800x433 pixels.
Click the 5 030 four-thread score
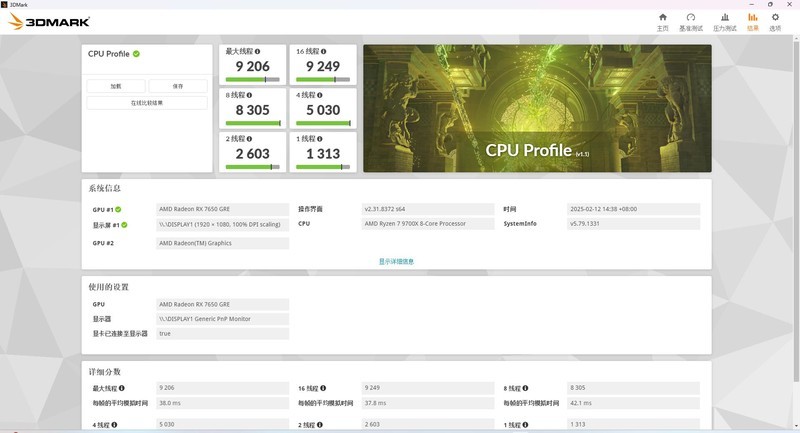pyautogui.click(x=323, y=110)
